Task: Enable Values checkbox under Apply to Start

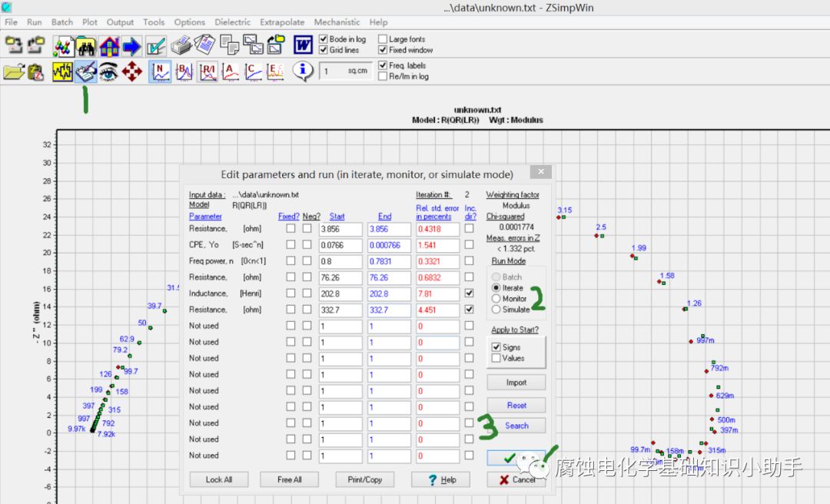Action: point(496,358)
